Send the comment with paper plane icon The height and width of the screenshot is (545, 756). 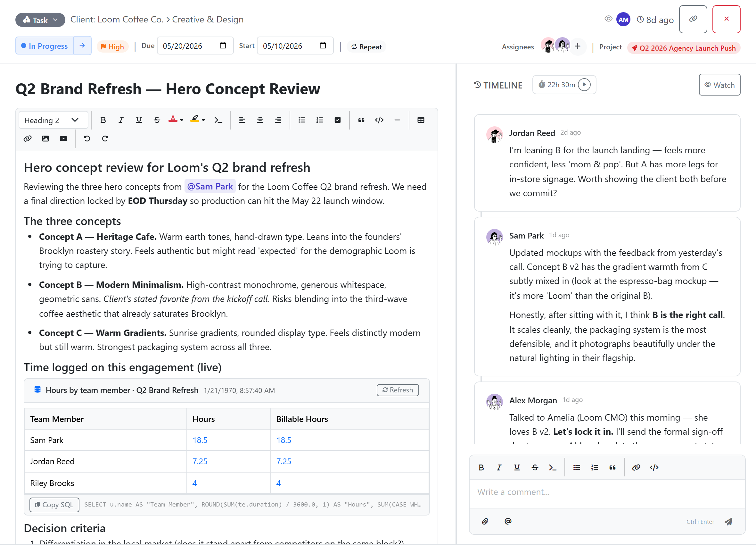point(729,521)
